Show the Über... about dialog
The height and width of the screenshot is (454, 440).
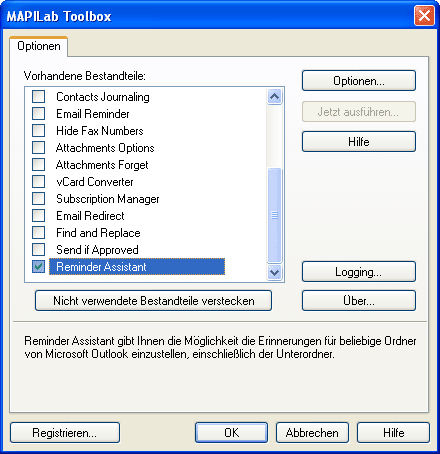click(359, 301)
